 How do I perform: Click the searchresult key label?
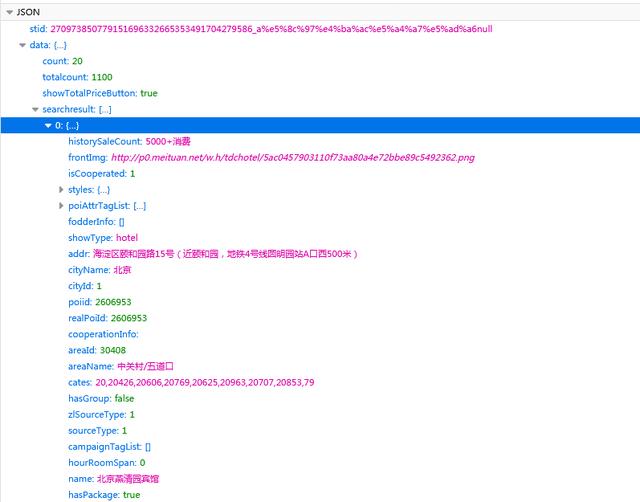(x=69, y=109)
